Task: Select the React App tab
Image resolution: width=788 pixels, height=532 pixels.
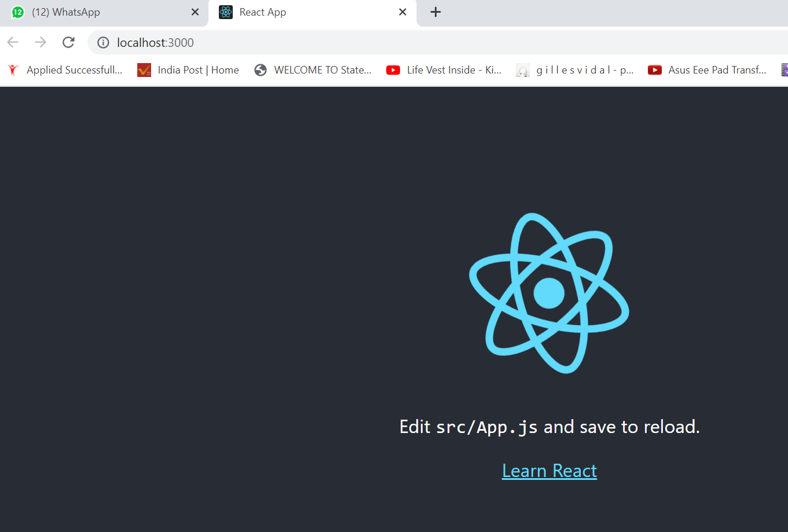Action: (x=313, y=13)
